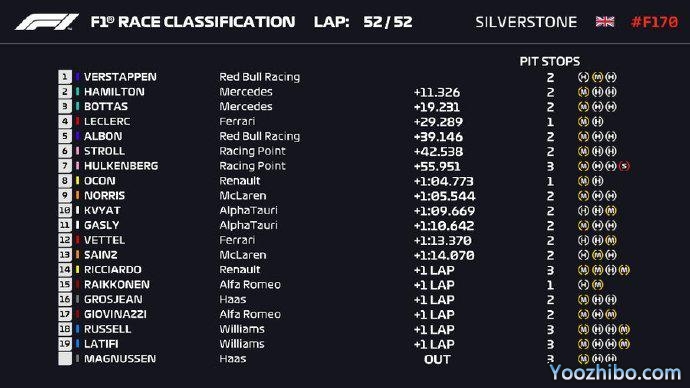Click the #F170 hashtag
Image resolution: width=690 pixels, height=388 pixels.
point(654,22)
